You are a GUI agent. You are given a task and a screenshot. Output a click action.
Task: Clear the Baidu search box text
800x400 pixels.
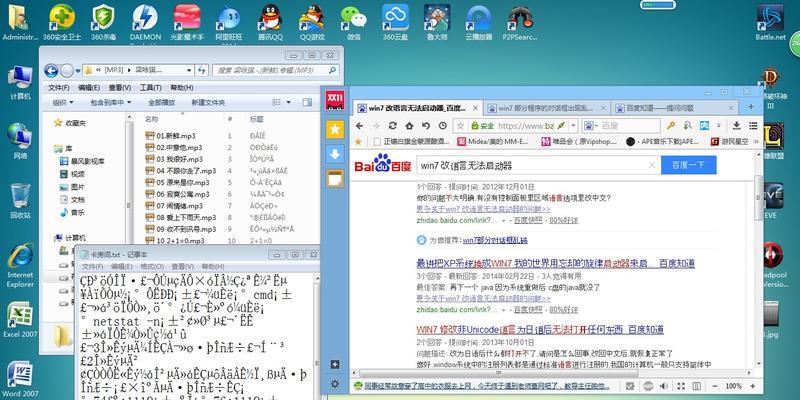click(652, 165)
